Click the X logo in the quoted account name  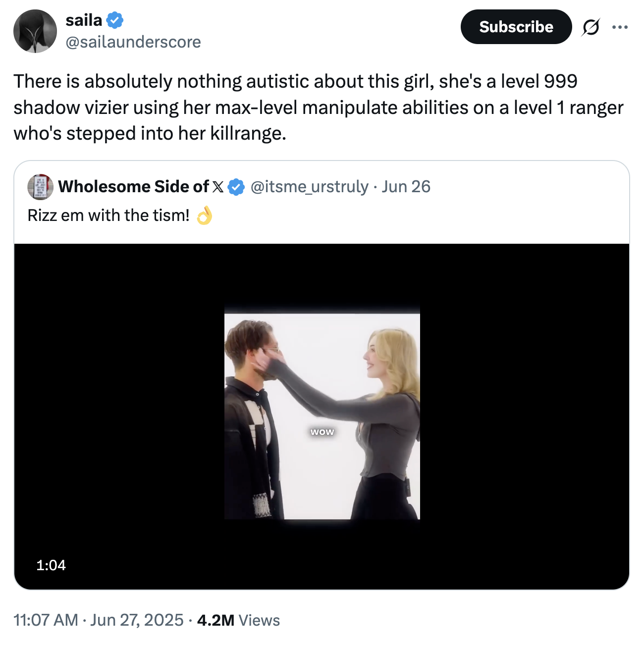[217, 187]
